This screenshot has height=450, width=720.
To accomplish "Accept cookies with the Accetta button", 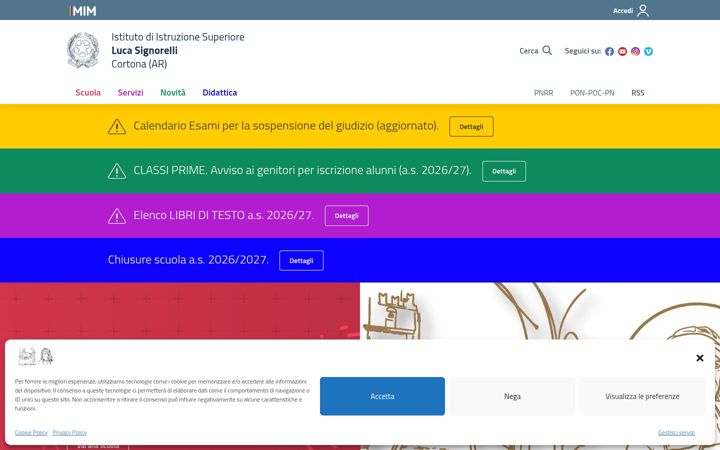I will coord(382,396).
